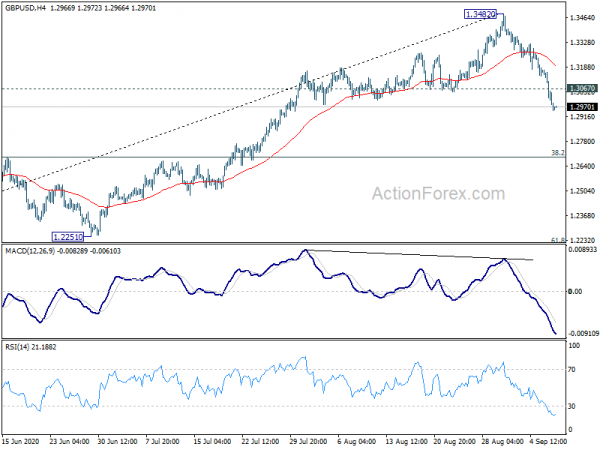Click the 7 Jul 20:00 date label
The width and height of the screenshot is (600, 450).
coord(163,442)
